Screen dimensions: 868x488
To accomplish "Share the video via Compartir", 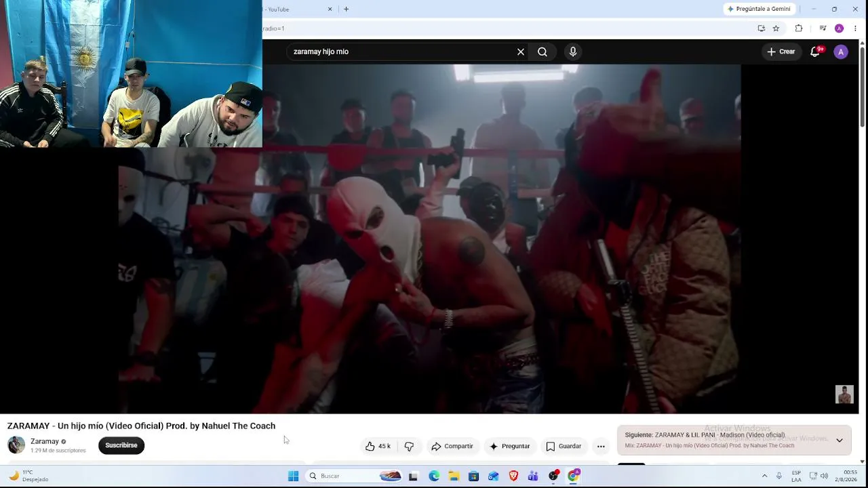I will pyautogui.click(x=452, y=446).
